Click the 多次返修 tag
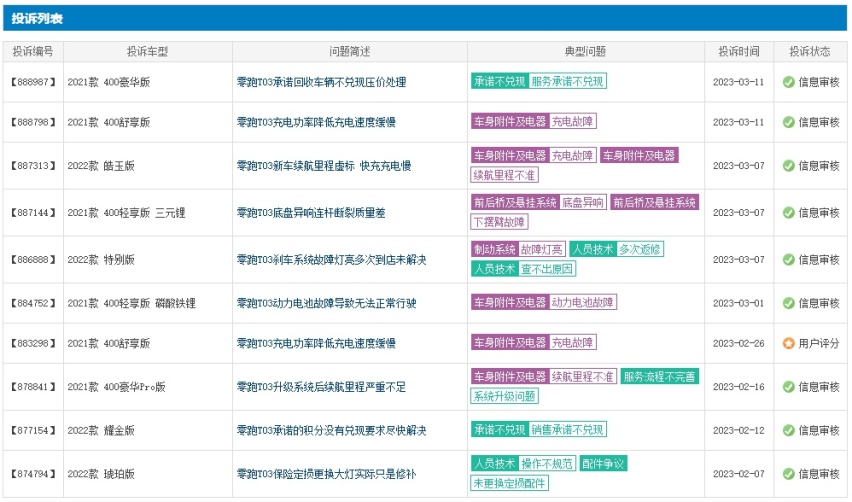Viewport: 852px width, 502px height. tap(640, 249)
